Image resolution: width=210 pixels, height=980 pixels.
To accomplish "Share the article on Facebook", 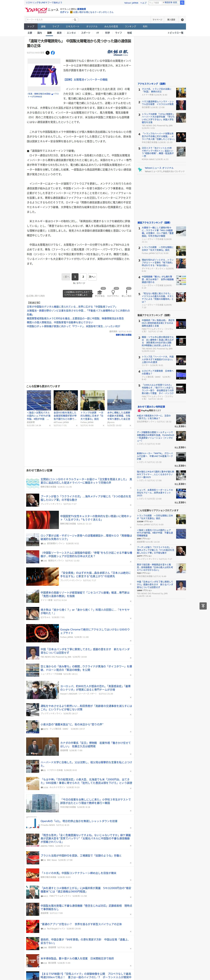I will click(x=53, y=53).
